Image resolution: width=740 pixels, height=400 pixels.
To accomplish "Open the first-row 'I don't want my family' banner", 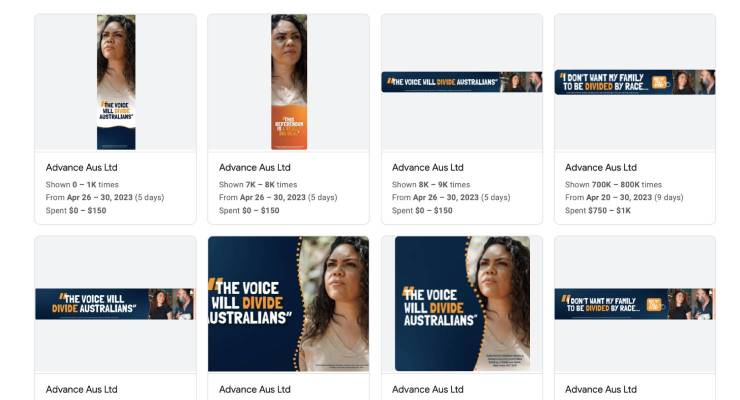I will coord(635,82).
